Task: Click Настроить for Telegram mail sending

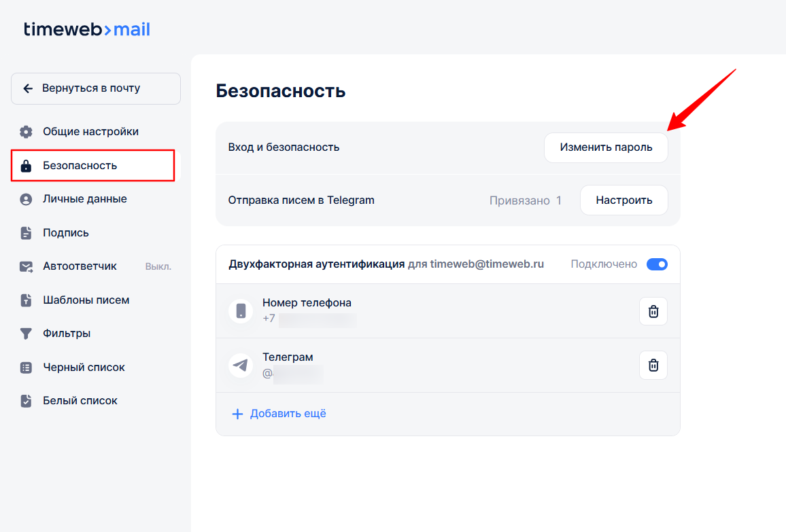Action: pyautogui.click(x=623, y=200)
